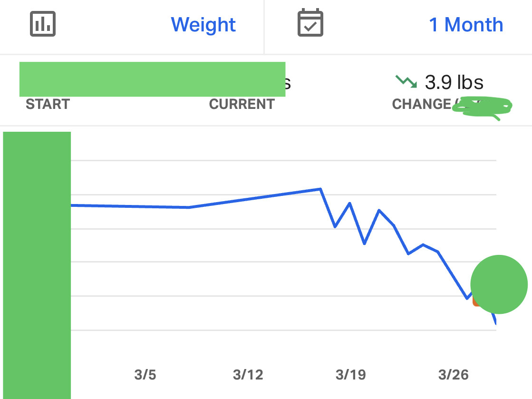
Task: Click the bar chart icon
Action: click(x=43, y=24)
